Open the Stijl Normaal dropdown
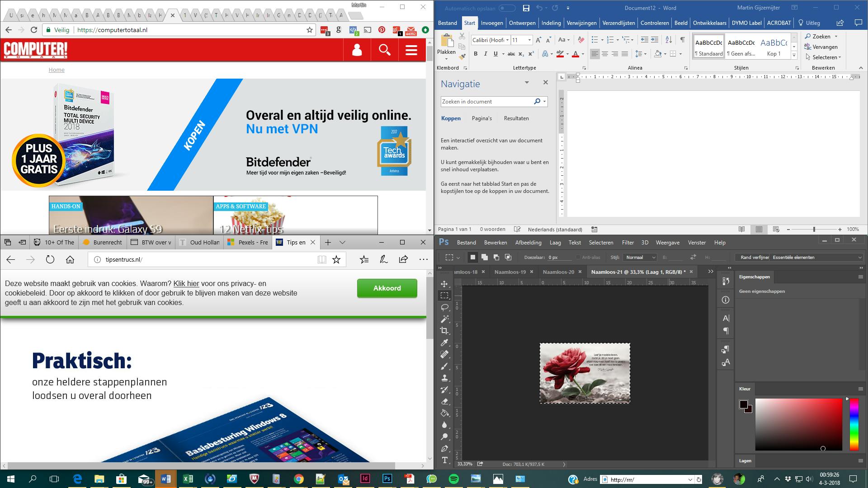The image size is (868, 488). pos(640,257)
